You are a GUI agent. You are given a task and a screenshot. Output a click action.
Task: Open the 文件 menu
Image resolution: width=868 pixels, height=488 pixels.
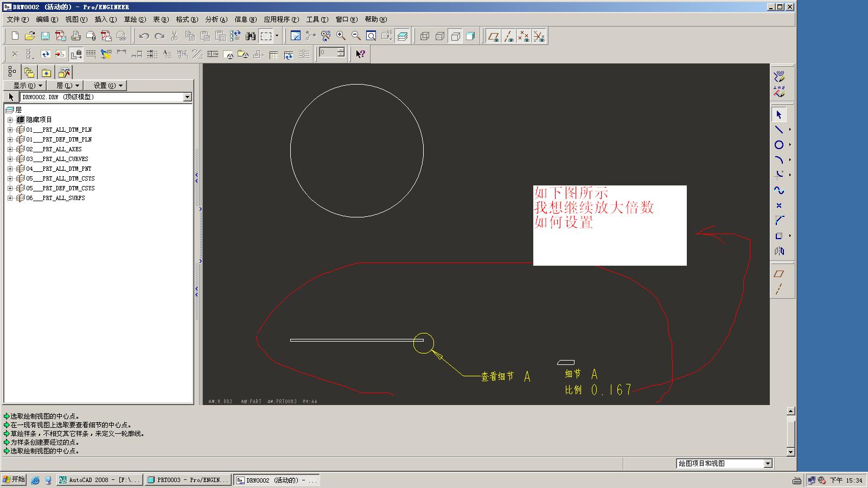[x=18, y=20]
